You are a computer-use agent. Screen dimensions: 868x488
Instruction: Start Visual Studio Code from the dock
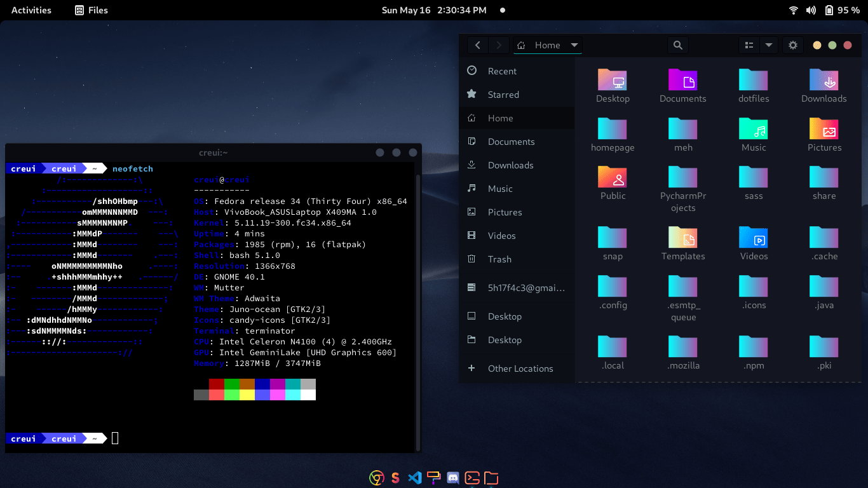click(x=414, y=478)
